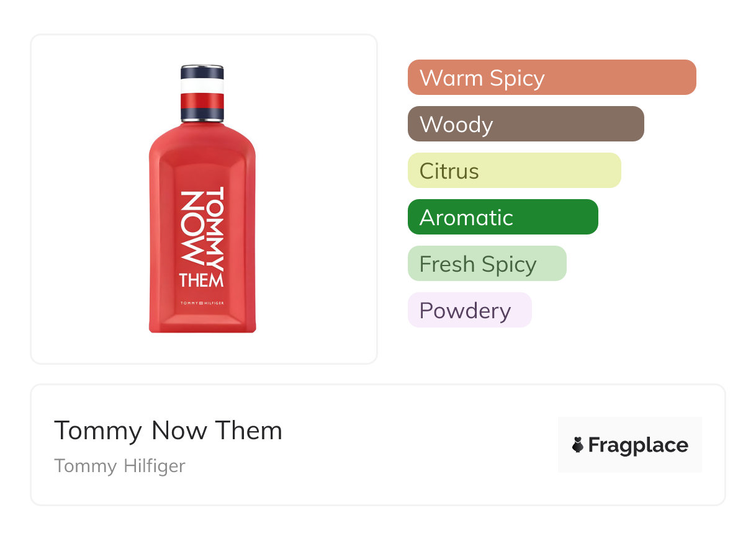Screen dimensions: 756x536
Task: Click the THEM word on the bottle
Action: click(202, 280)
